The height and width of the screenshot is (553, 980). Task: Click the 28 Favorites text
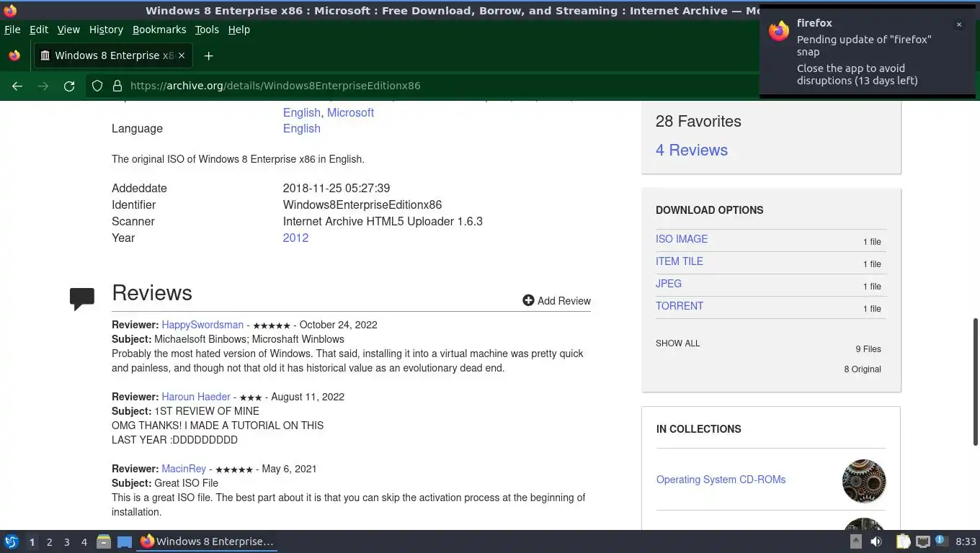(698, 121)
